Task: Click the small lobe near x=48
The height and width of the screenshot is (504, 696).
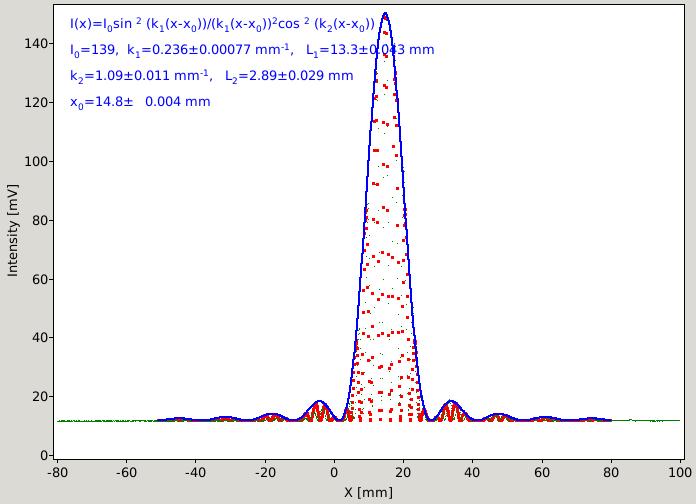Action: (499, 415)
